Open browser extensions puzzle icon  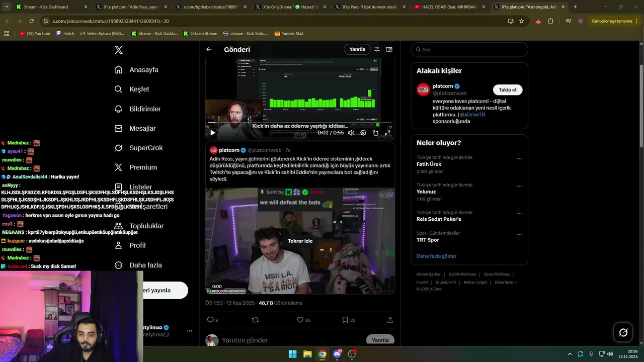pos(550,21)
